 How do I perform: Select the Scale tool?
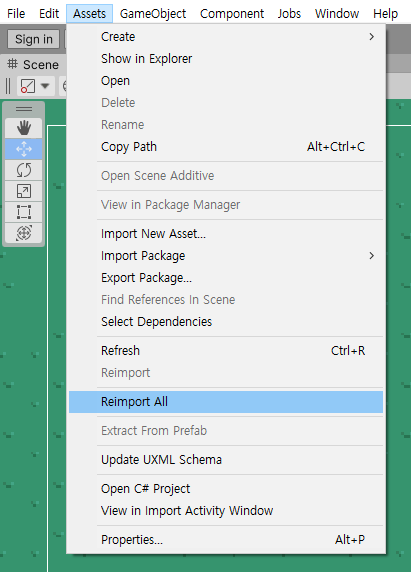click(x=24, y=191)
